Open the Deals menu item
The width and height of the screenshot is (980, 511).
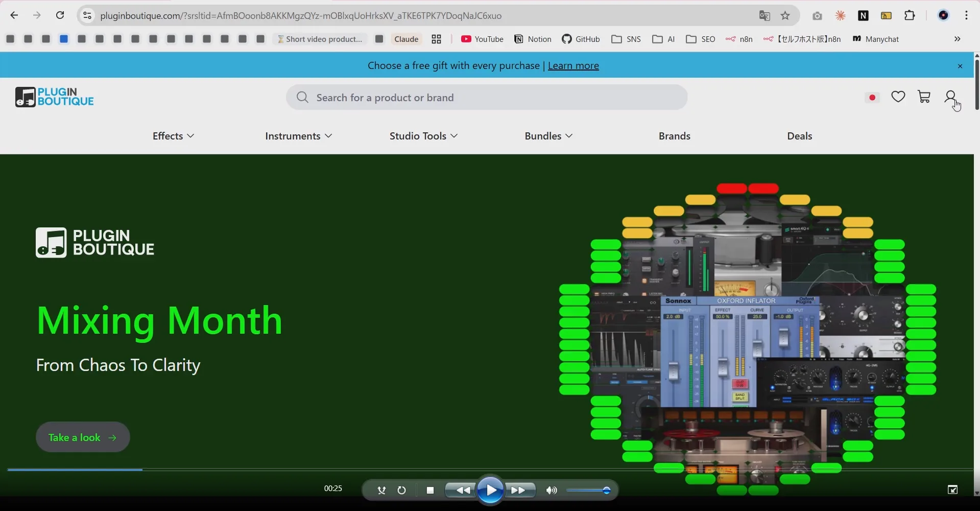799,135
